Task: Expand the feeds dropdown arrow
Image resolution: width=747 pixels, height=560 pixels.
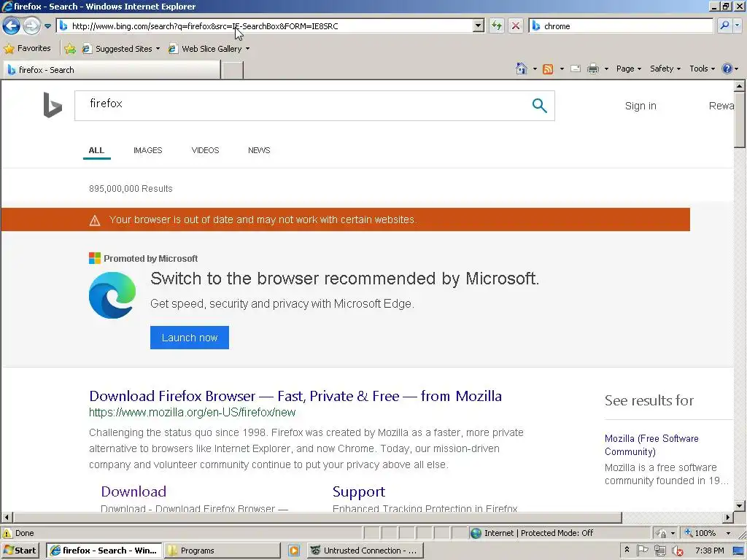Action: point(562,69)
